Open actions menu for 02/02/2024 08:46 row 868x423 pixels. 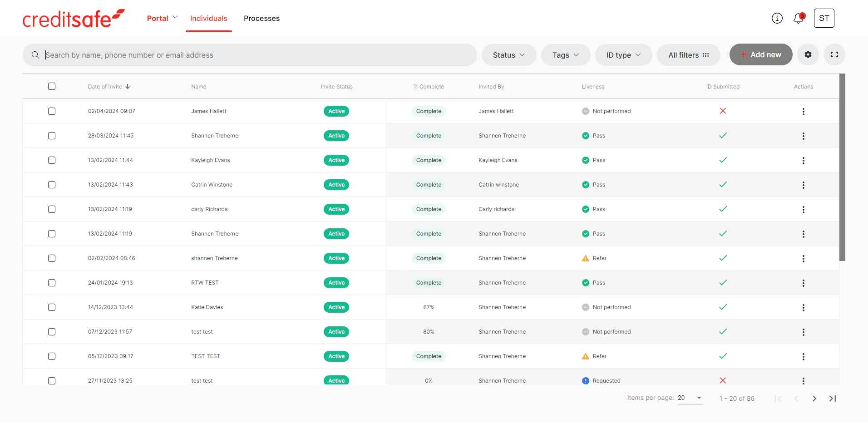tap(804, 258)
